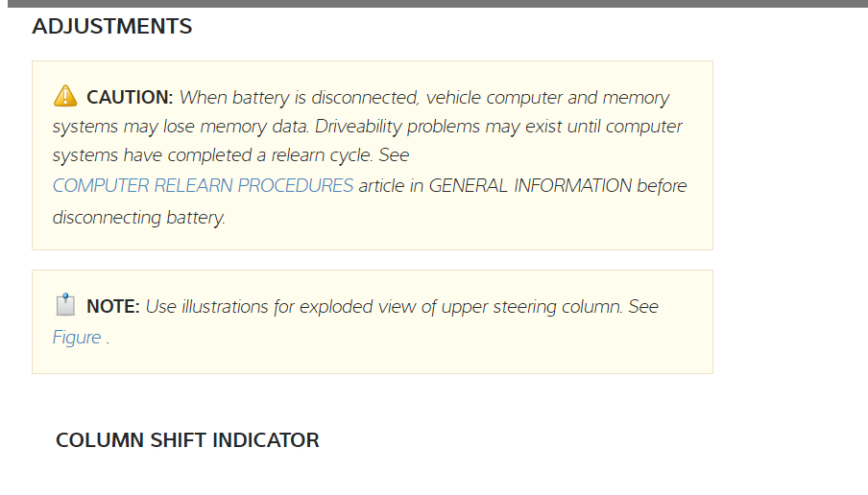Click the note pushpin paper icon
Viewport: 868px width, 495px height.
(64, 306)
